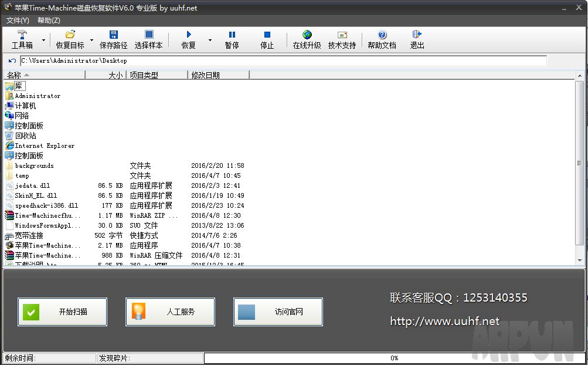Select the Internet Explorer item

tap(40, 146)
